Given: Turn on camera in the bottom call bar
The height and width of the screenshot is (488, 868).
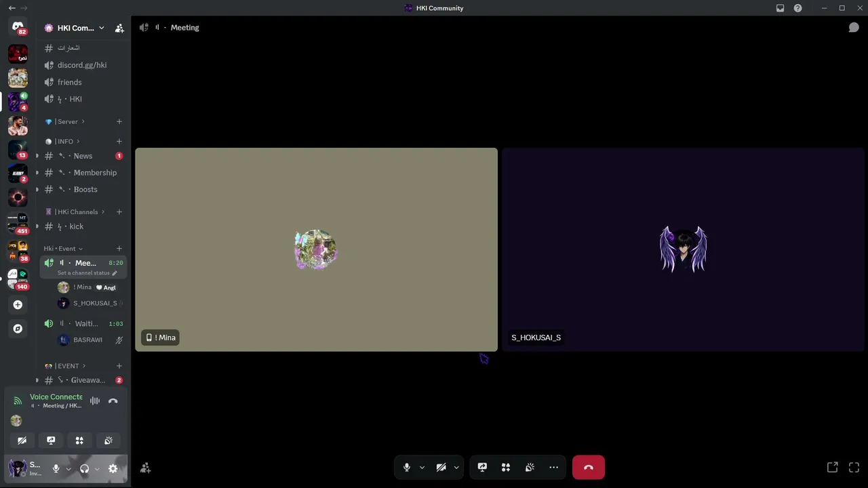Looking at the screenshot, I should click(441, 467).
